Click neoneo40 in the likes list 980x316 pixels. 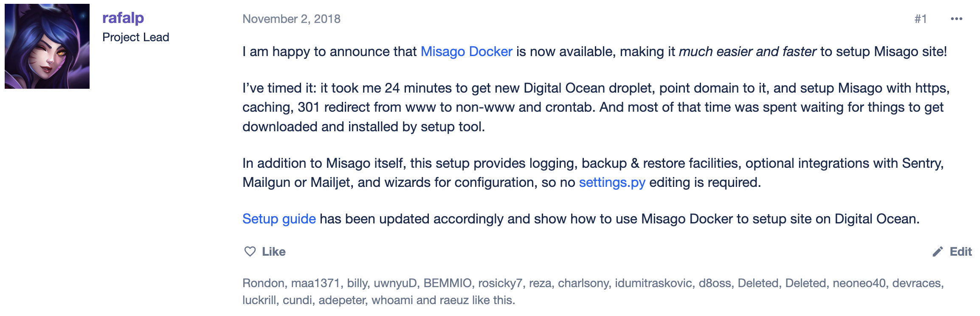859,283
